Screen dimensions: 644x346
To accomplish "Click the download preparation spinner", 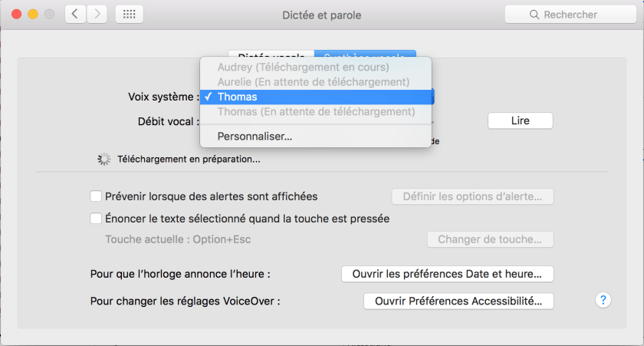I will (x=104, y=160).
